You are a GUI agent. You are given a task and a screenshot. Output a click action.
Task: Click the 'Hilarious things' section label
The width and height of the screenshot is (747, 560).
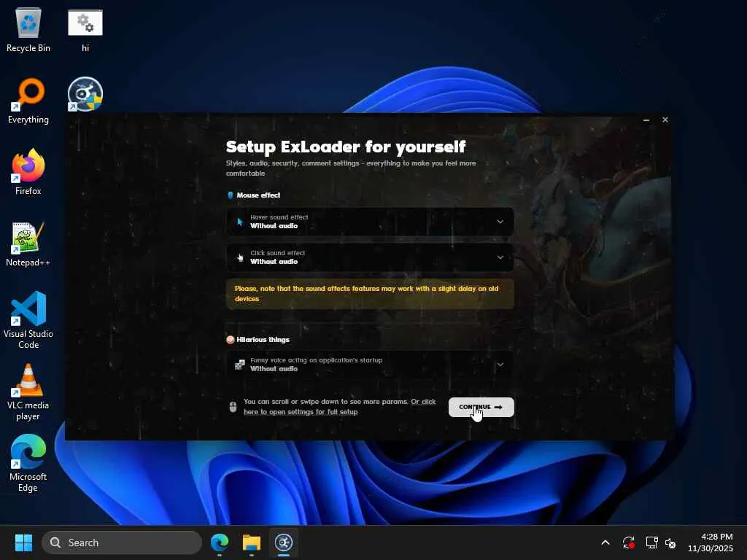tap(263, 340)
